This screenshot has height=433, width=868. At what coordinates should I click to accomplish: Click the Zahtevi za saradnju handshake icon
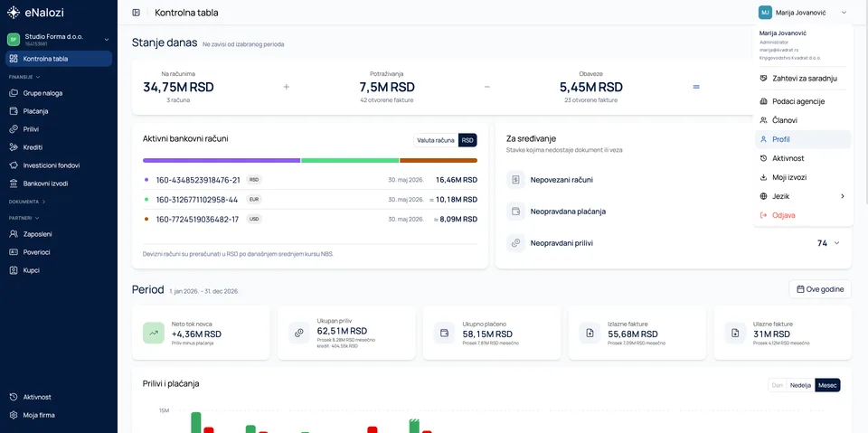pyautogui.click(x=763, y=79)
